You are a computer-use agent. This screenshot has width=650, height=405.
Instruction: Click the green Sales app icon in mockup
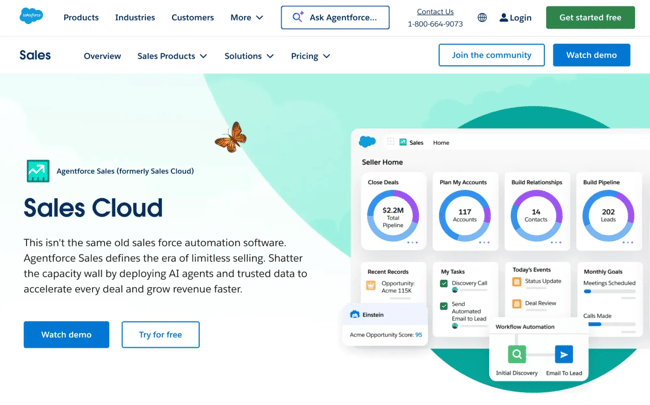[x=403, y=142]
